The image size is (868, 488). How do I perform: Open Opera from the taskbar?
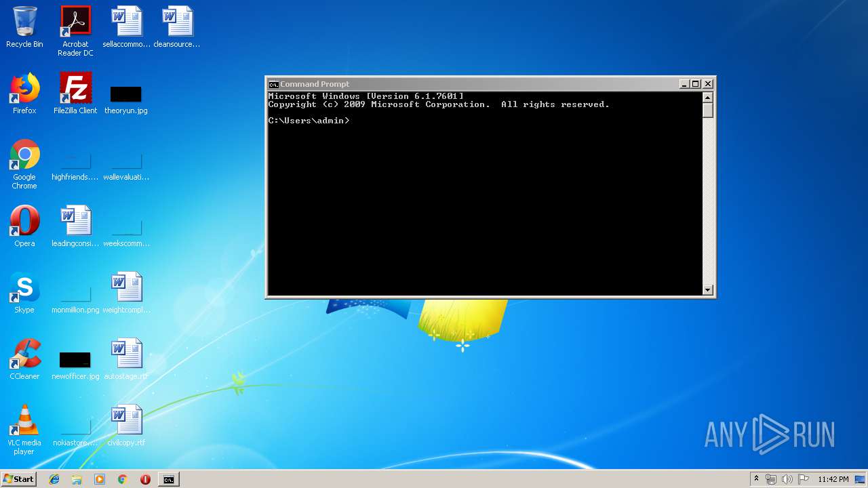click(145, 479)
